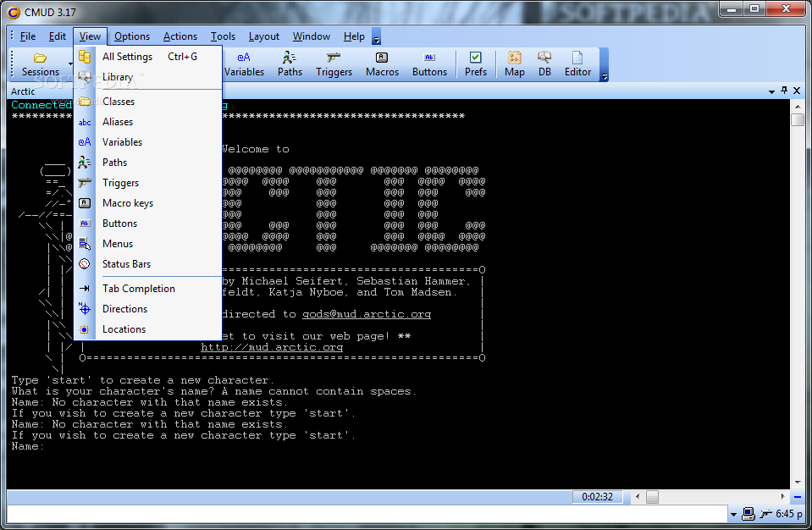
Task: Click vertical scrollbar down arrow
Action: tap(798, 483)
